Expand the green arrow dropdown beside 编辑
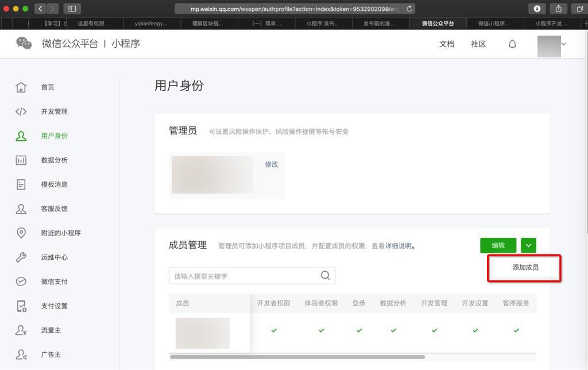This screenshot has height=370, width=588. click(x=528, y=245)
